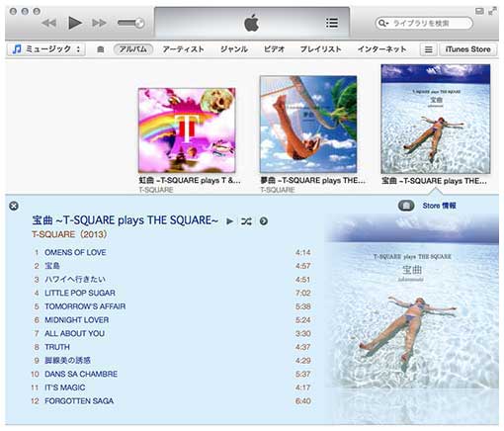This screenshot has width=504, height=431.
Task: Open album options arrow next to shuffle
Action: point(264,221)
